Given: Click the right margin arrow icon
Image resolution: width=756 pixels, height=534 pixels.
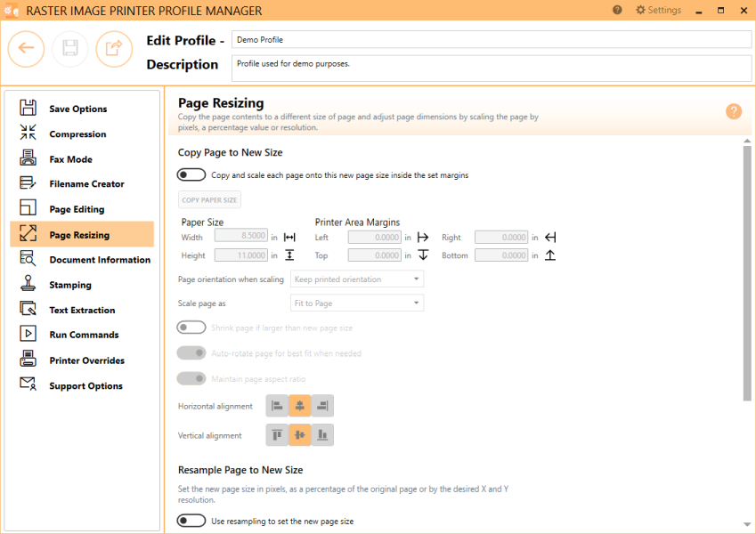Looking at the screenshot, I should coord(550,237).
